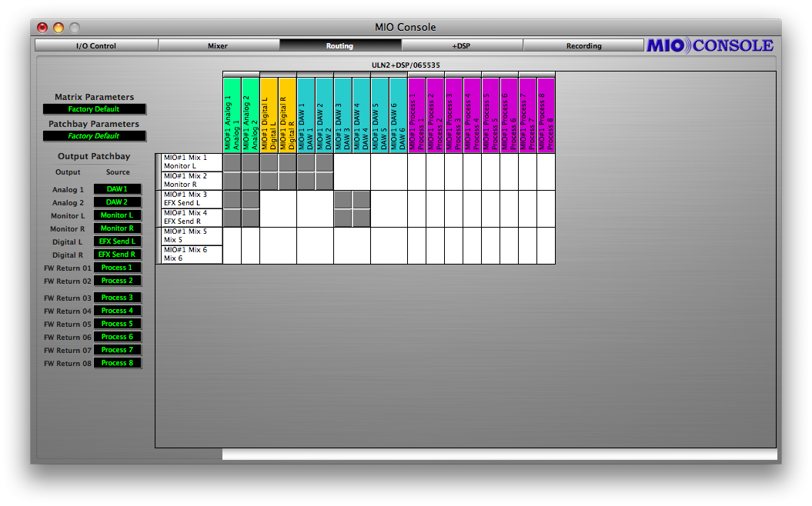
Task: Click the 'FW Return 08' output label
Action: click(x=67, y=364)
